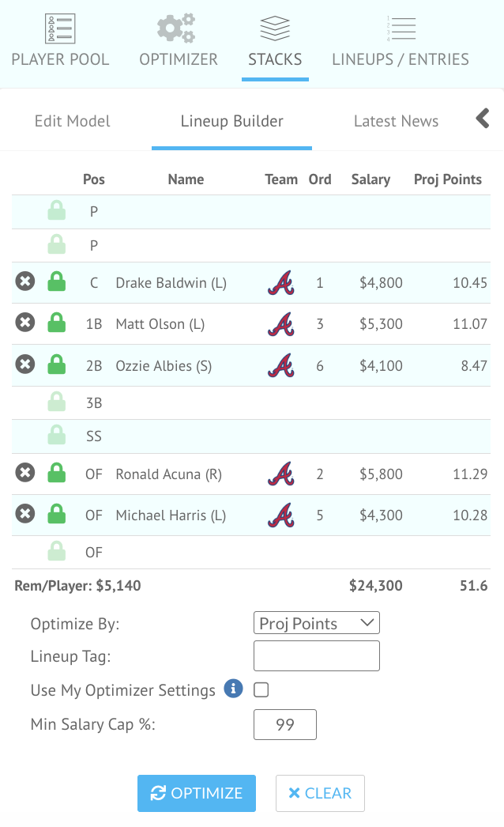The image size is (504, 827).
Task: Open the Optimizer gears icon
Action: [x=176, y=28]
